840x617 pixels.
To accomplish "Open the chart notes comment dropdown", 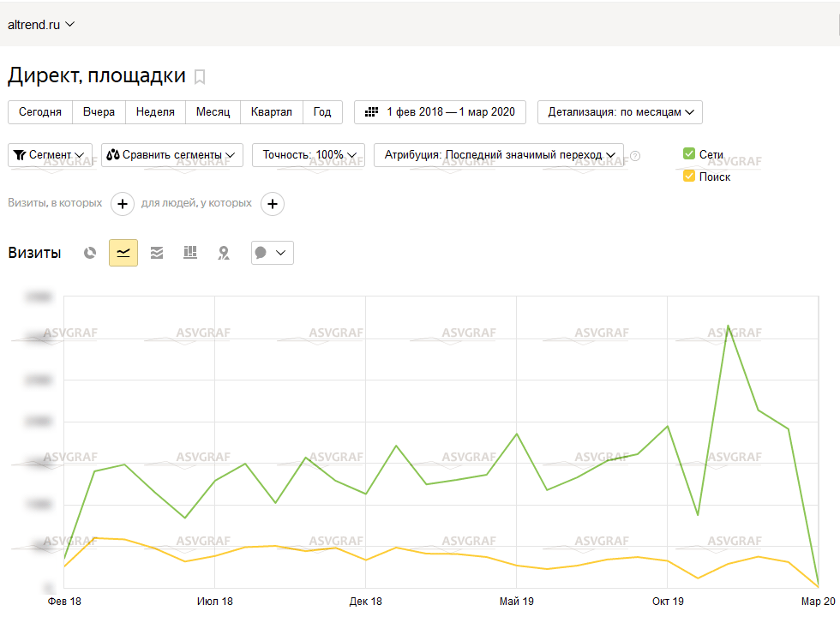I will click(x=273, y=253).
